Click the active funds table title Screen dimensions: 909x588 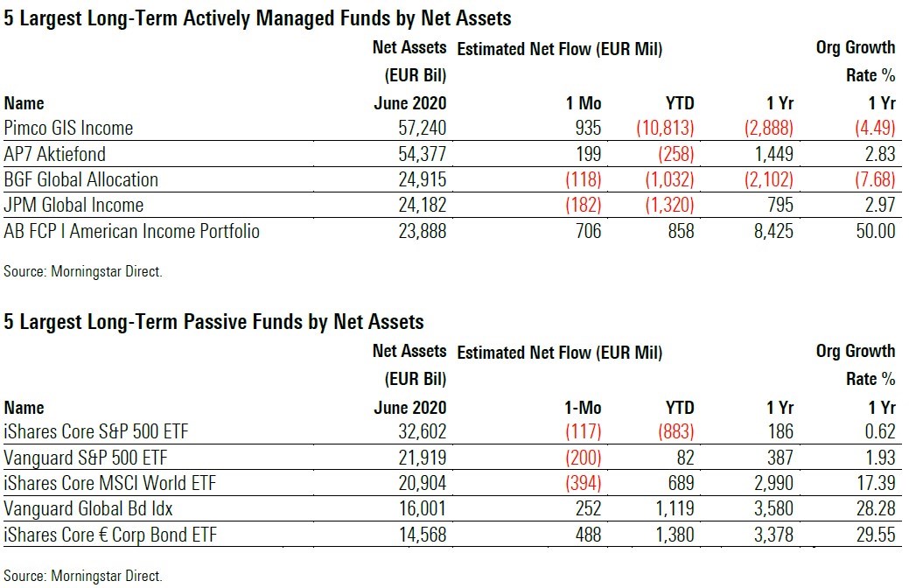click(258, 17)
